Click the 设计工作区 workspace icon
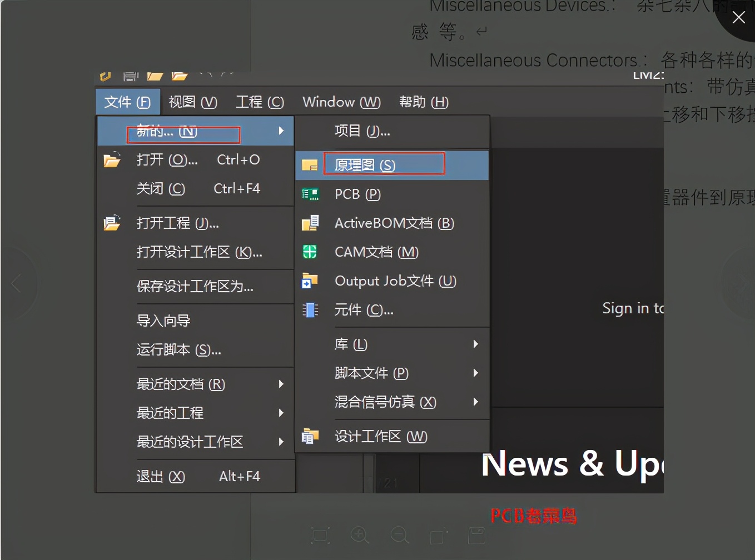Screen dimensions: 755x560 click(x=310, y=436)
